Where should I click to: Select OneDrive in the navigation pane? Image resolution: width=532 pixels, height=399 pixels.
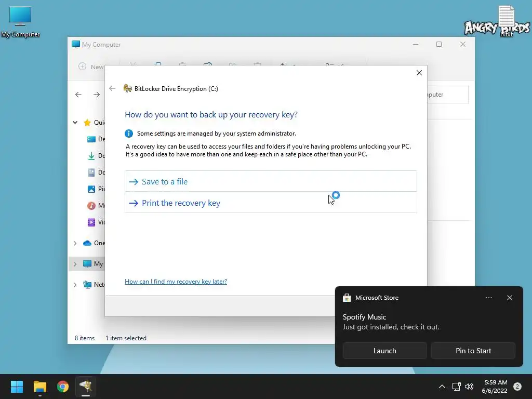(94, 243)
